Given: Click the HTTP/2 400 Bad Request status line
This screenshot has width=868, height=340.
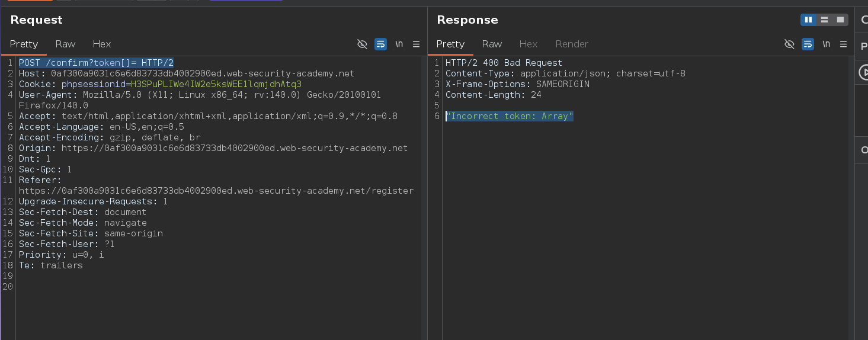Looking at the screenshot, I should pyautogui.click(x=504, y=63).
